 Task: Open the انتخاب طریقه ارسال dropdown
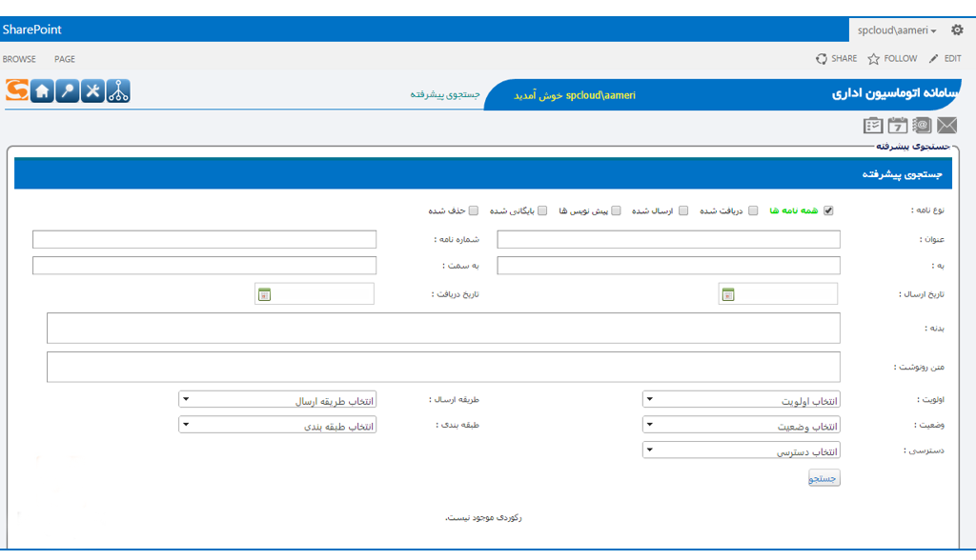[277, 400]
